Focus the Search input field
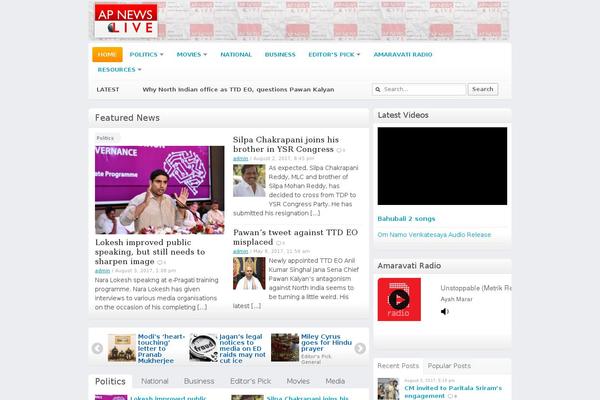Screen dimensions: 600x400 pyautogui.click(x=419, y=89)
